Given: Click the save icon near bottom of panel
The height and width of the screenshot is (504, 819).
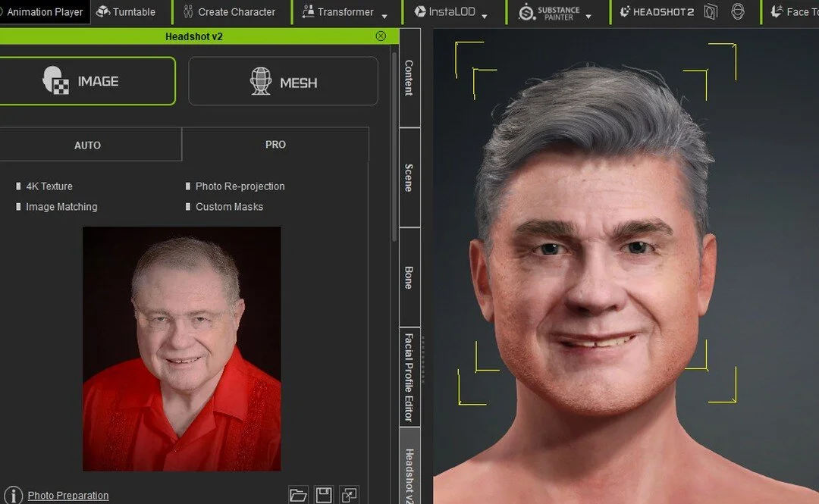Looking at the screenshot, I should [324, 494].
